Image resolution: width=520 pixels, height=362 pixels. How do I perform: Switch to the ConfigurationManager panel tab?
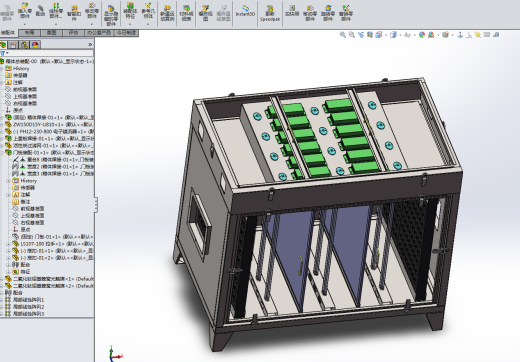point(24,44)
